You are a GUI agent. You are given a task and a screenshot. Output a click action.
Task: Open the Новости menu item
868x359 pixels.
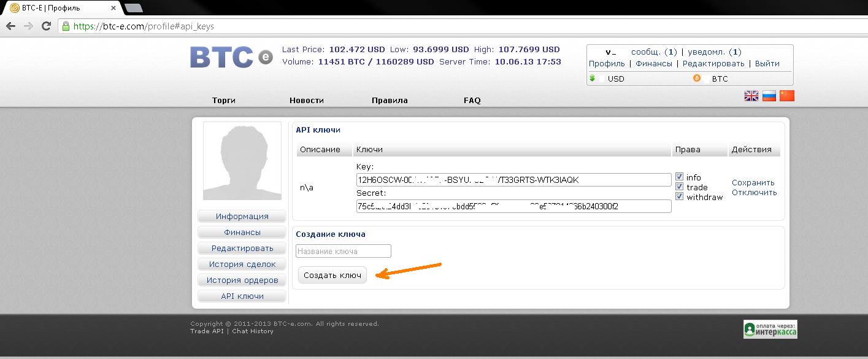pos(307,100)
